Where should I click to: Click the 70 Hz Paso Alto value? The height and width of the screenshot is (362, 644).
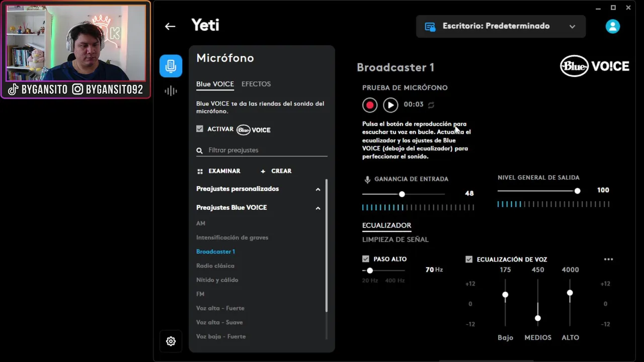(x=434, y=270)
